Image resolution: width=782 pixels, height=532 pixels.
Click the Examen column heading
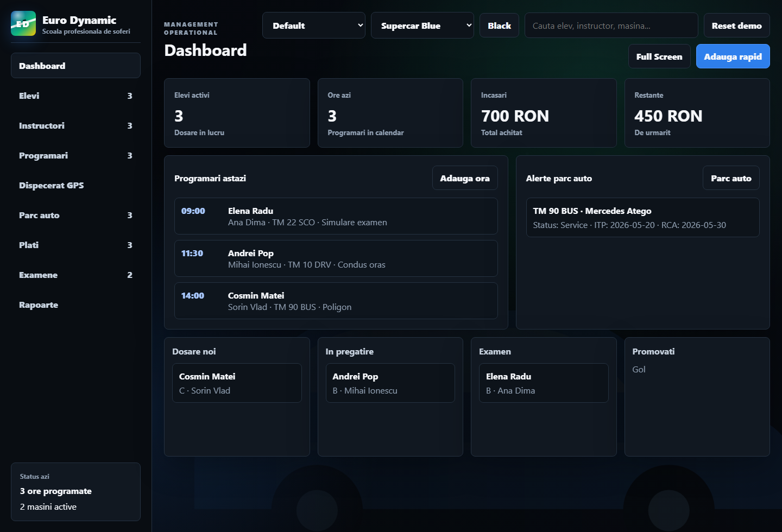pyautogui.click(x=495, y=351)
